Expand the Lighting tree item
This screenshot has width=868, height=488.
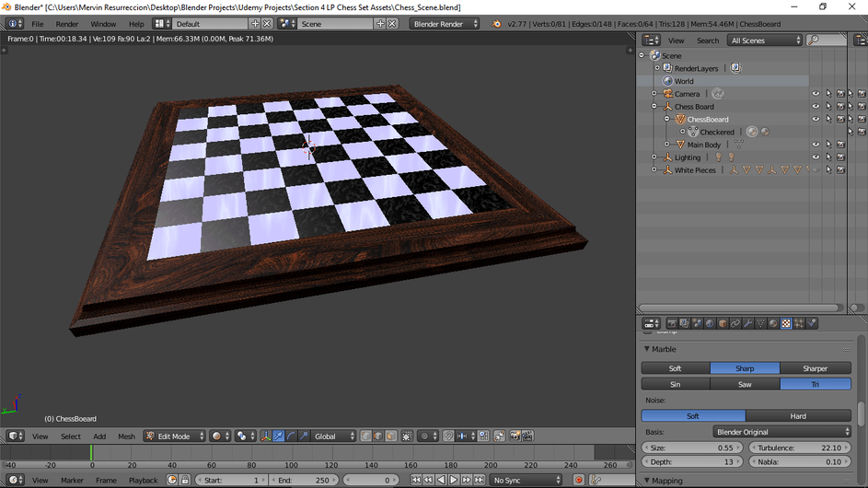click(654, 157)
